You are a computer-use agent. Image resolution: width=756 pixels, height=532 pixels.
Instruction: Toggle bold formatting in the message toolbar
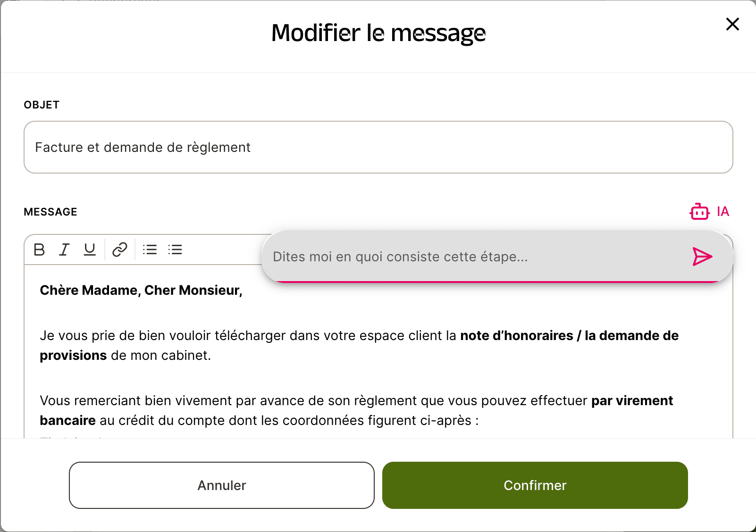40,249
